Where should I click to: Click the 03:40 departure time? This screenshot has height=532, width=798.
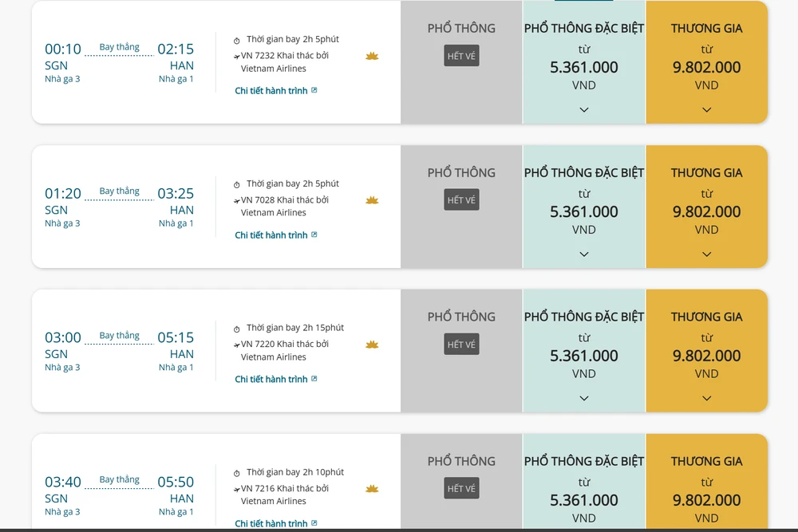point(63,482)
